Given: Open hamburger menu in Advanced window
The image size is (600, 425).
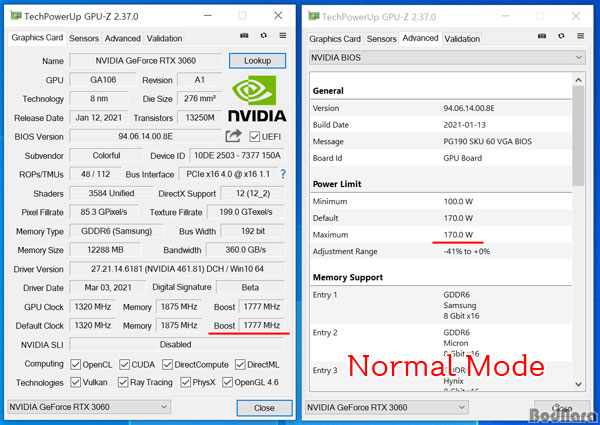Looking at the screenshot, I should [x=580, y=36].
